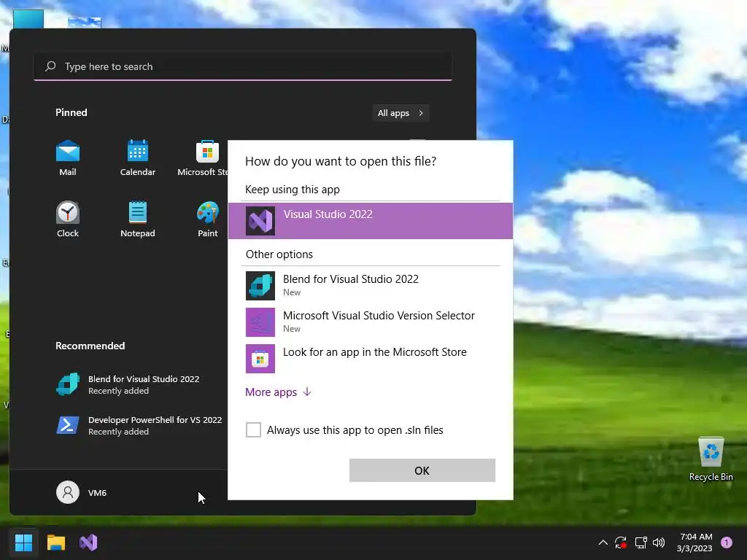Choose Blend for Visual Studio 2022 option
The height and width of the screenshot is (560, 747).
pyautogui.click(x=370, y=285)
